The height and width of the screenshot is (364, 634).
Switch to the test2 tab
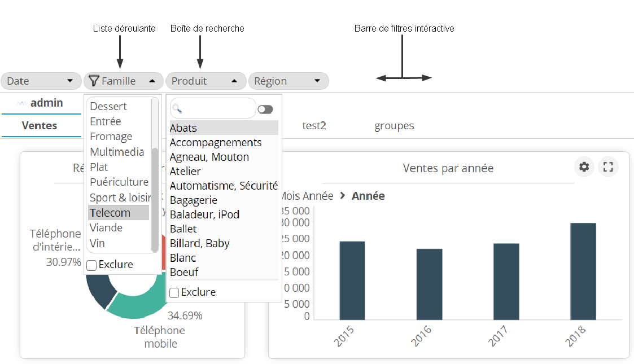click(x=314, y=126)
